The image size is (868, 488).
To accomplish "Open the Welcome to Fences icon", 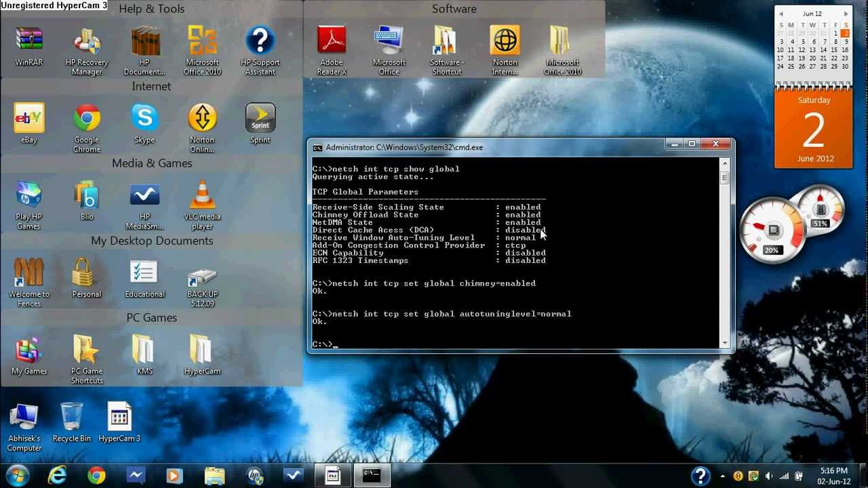I will (x=29, y=283).
